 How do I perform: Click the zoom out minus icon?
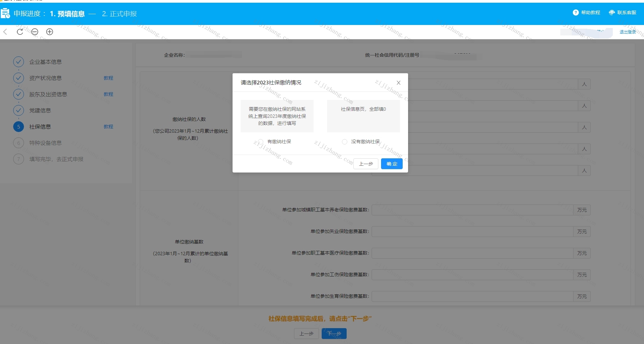coord(35,32)
